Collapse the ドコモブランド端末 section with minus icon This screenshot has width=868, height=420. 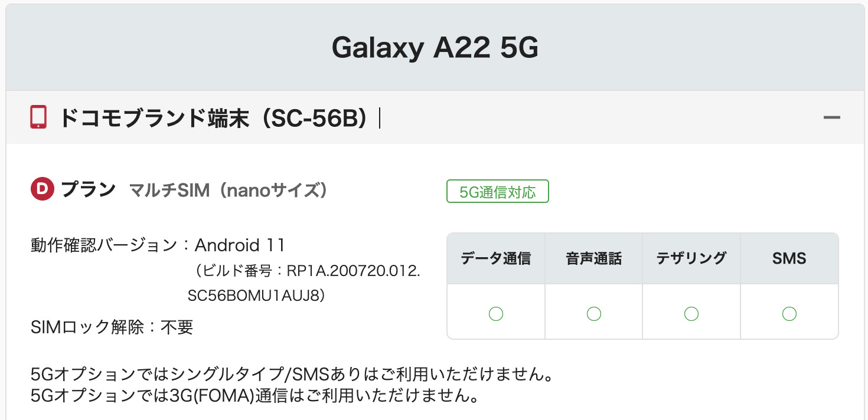(831, 118)
